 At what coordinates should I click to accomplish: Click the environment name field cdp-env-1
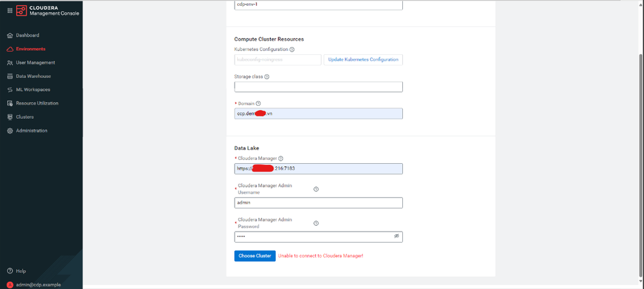(318, 5)
